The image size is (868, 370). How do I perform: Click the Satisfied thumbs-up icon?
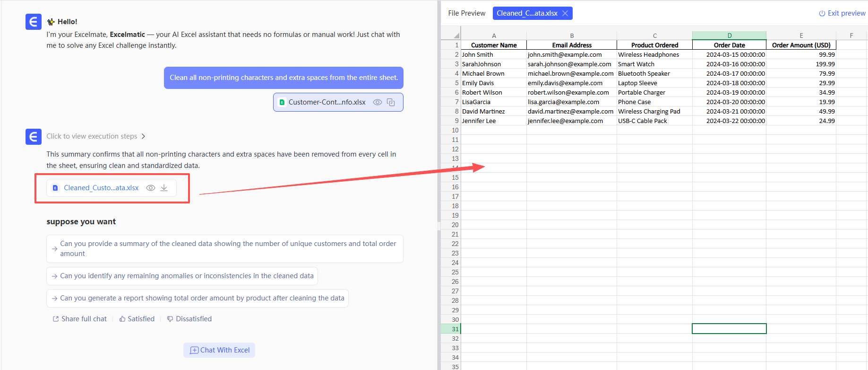122,319
